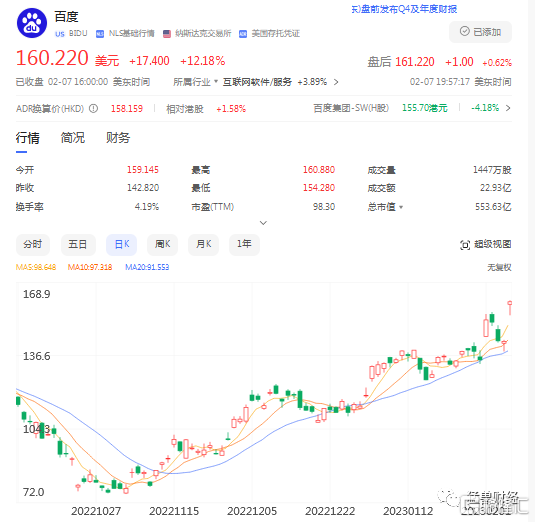This screenshot has width=535, height=522.
Task: Click the MA5 moving average label
Action: (x=36, y=267)
